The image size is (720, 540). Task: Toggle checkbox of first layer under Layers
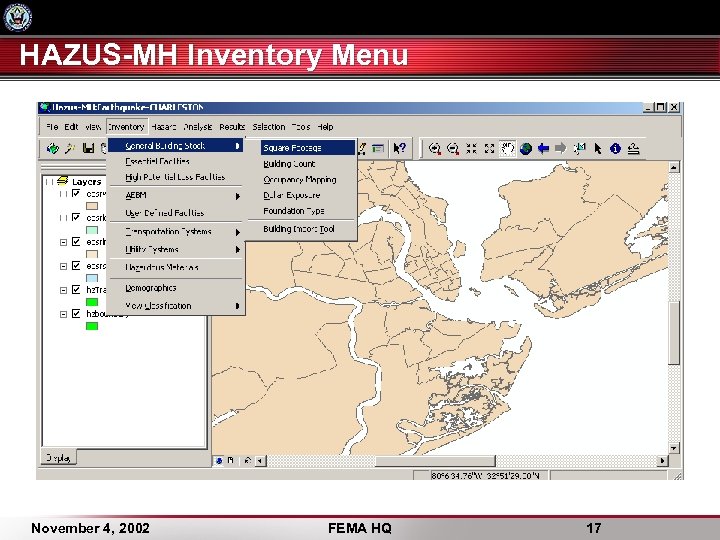tap(76, 193)
